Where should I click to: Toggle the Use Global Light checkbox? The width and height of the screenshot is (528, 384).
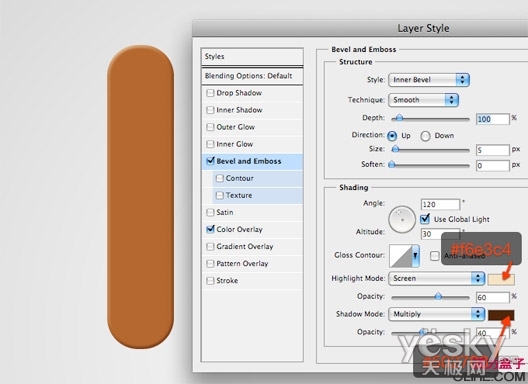pos(425,219)
